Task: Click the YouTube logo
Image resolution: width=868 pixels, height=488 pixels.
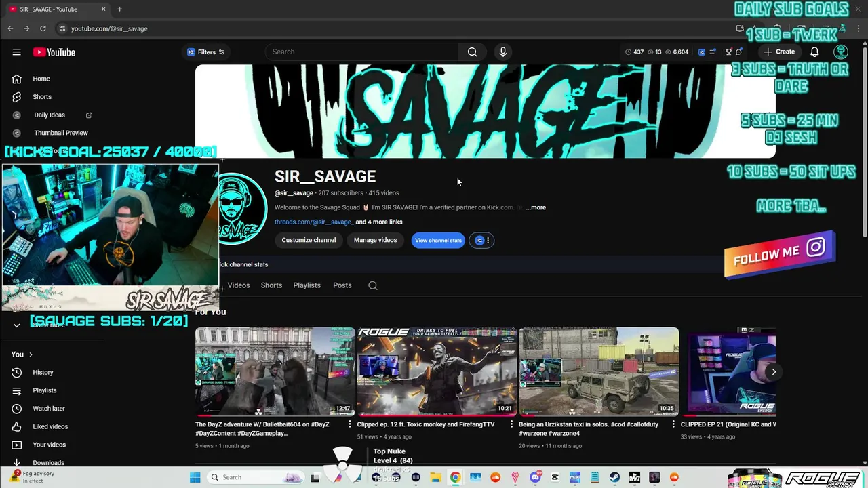Action: point(54,52)
